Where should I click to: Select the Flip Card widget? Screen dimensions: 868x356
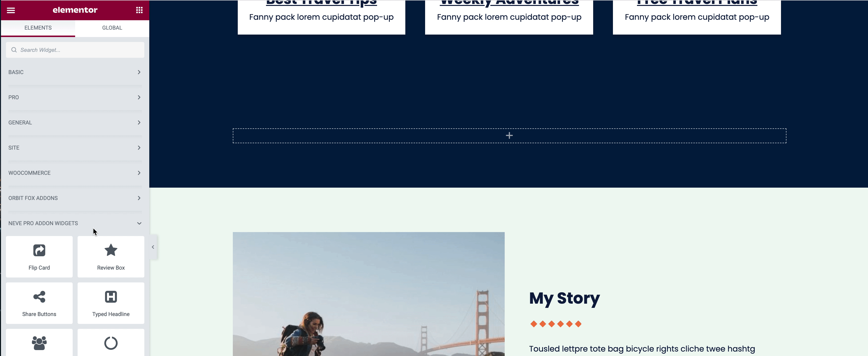tap(39, 257)
